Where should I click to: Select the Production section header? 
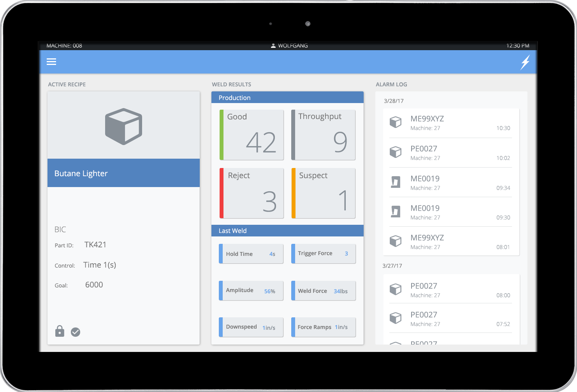click(x=287, y=98)
